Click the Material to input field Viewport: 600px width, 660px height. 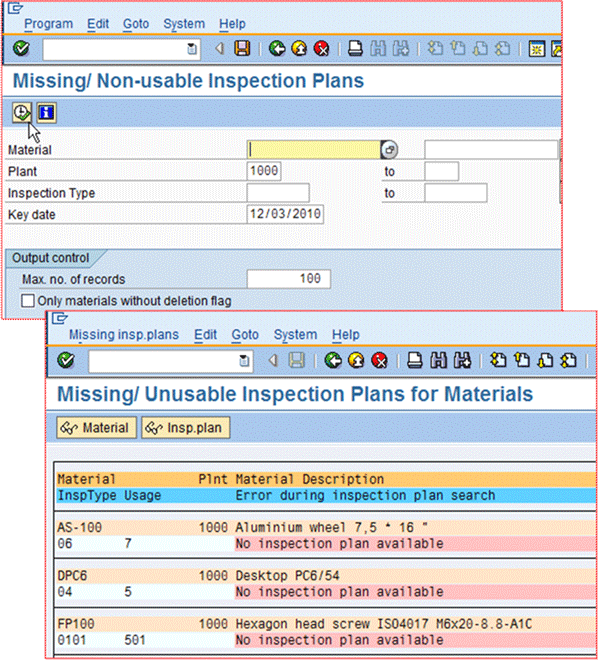[x=491, y=149]
